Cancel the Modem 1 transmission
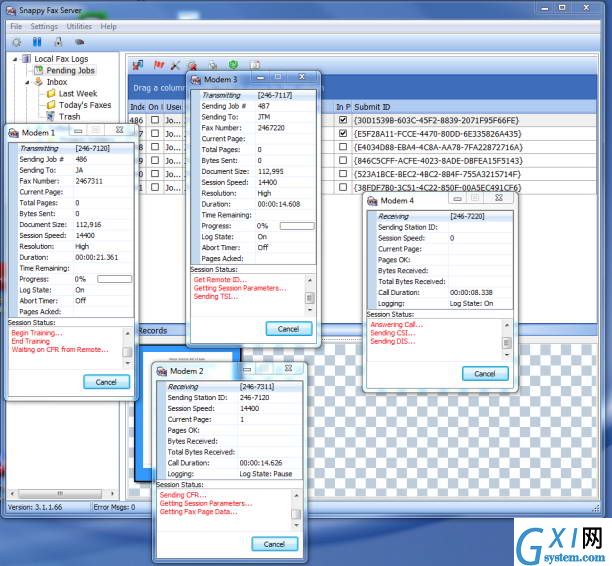 click(106, 382)
